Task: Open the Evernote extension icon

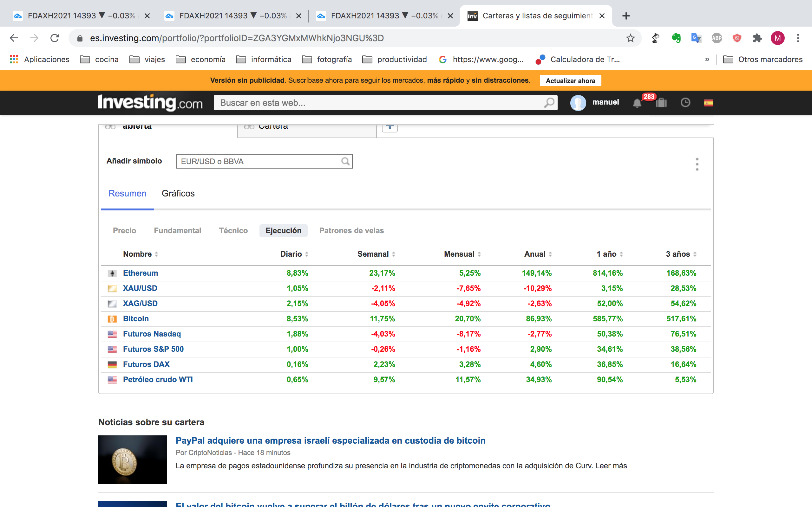Action: click(x=676, y=38)
